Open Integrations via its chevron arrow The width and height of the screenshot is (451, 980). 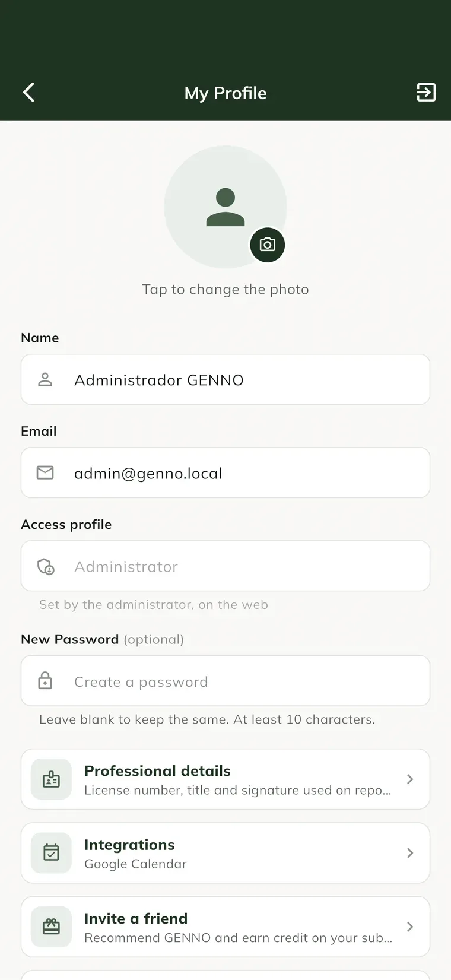tap(410, 853)
